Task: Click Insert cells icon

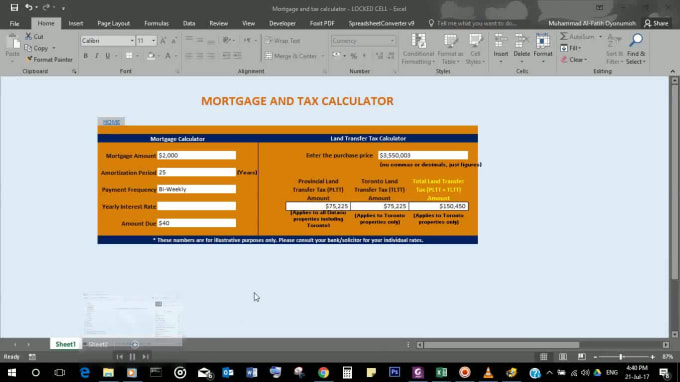Action: [x=500, y=41]
